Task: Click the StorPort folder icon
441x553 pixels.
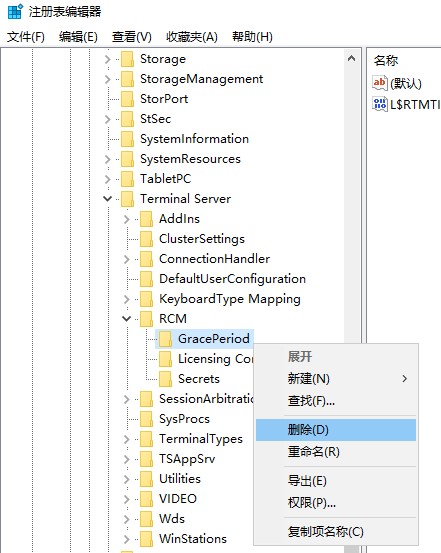Action: (127, 99)
